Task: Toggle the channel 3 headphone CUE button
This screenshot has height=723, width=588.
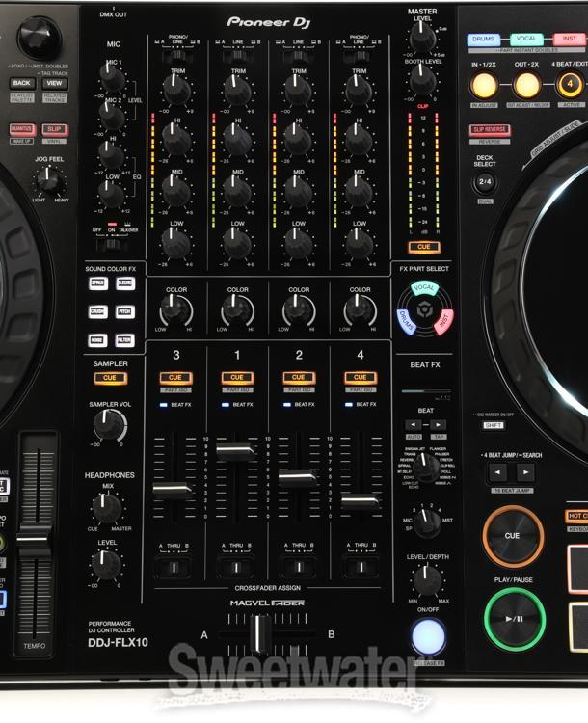Action: pyautogui.click(x=175, y=378)
